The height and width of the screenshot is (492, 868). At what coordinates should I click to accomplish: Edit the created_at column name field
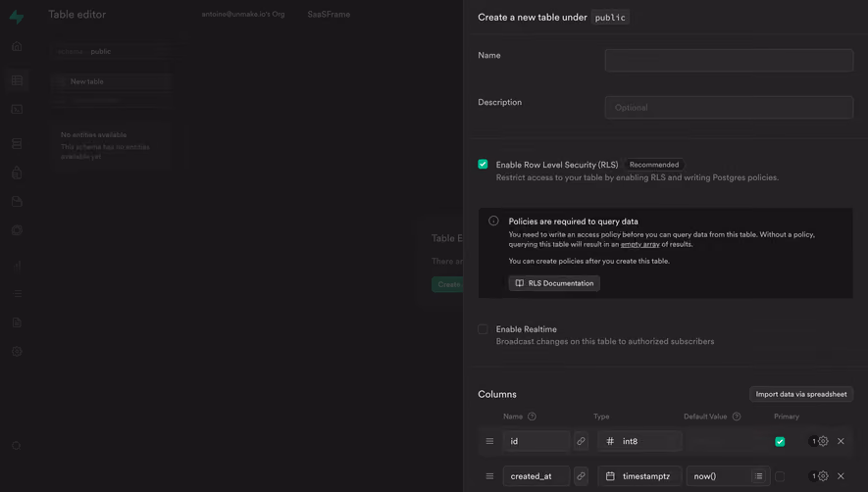pos(536,476)
